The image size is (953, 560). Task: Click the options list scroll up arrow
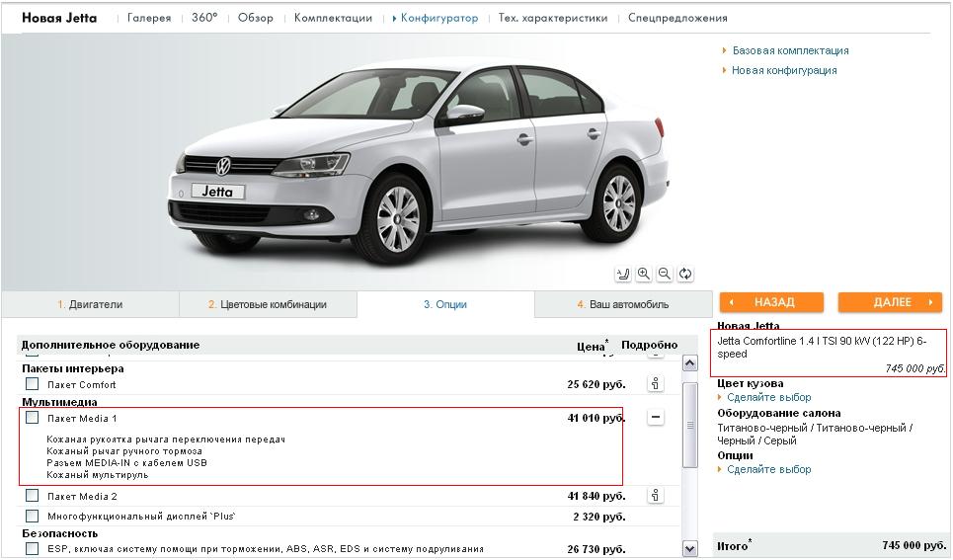pos(690,363)
